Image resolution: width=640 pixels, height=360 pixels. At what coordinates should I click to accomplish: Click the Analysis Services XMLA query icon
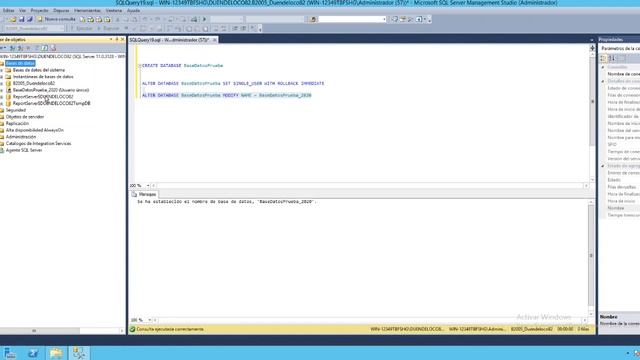pos(107,19)
